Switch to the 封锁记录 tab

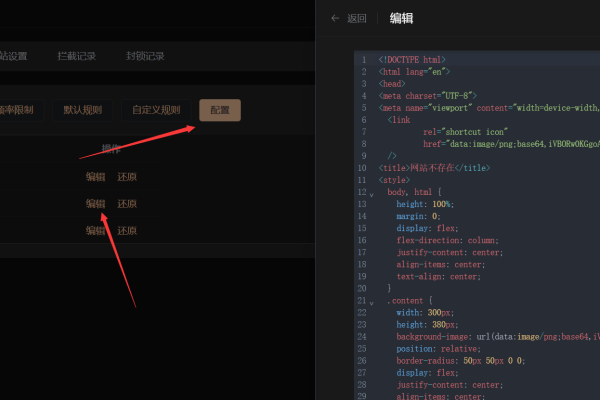point(145,56)
